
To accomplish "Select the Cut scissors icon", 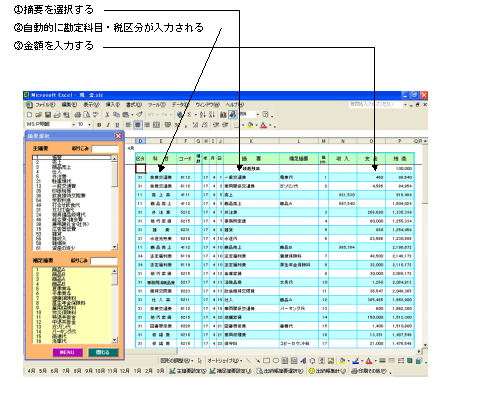I will (107, 115).
